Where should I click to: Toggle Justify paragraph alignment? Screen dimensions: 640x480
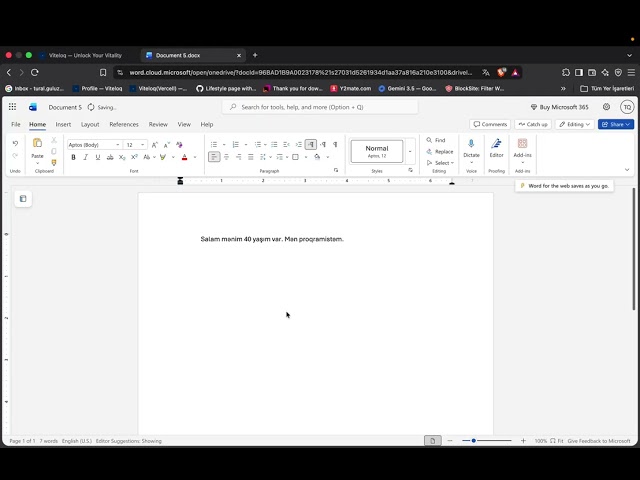tap(251, 157)
